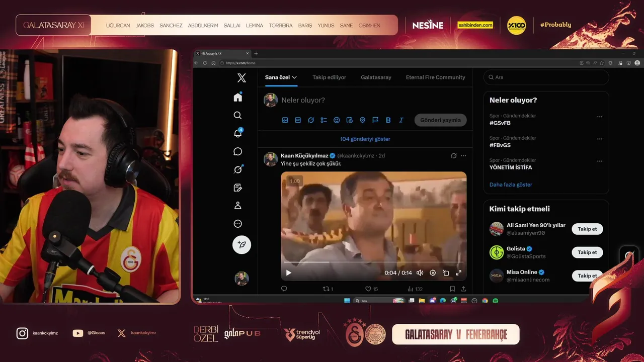Open the Explore magnifier icon in sidebar
The width and height of the screenshot is (644, 362).
[x=238, y=115]
